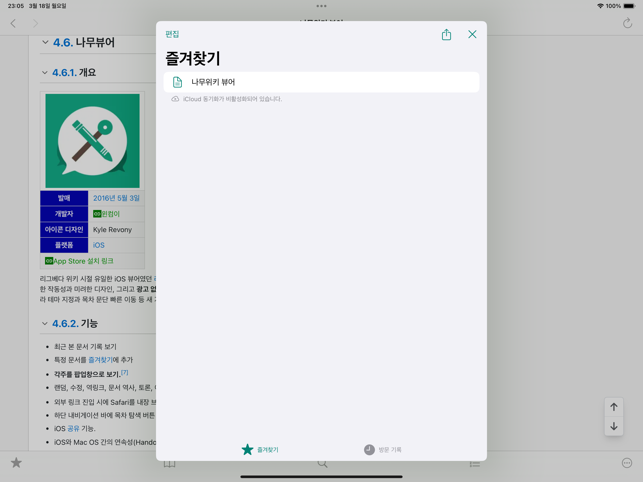Image resolution: width=643 pixels, height=482 pixels.
Task: Close the favorites panel with X
Action: (472, 35)
